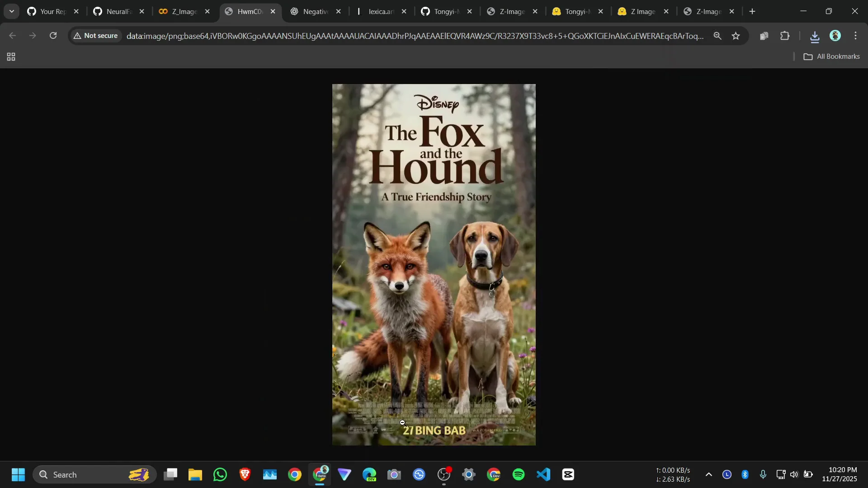Open the Downloads arrow icon

815,37
